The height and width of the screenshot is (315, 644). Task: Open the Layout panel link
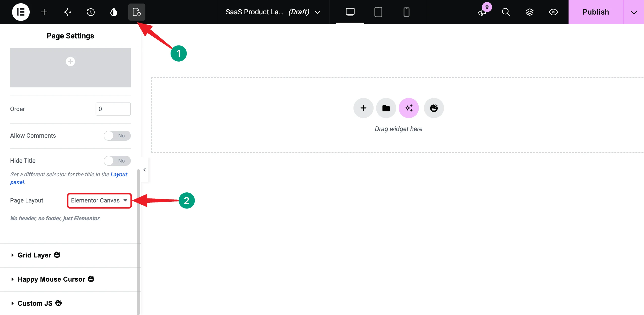click(119, 174)
